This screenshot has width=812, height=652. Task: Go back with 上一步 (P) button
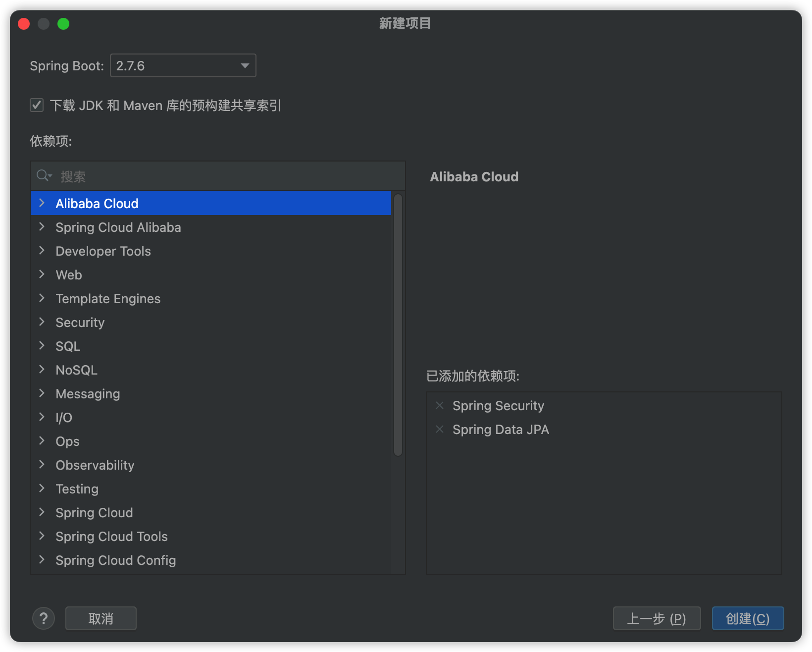(657, 618)
